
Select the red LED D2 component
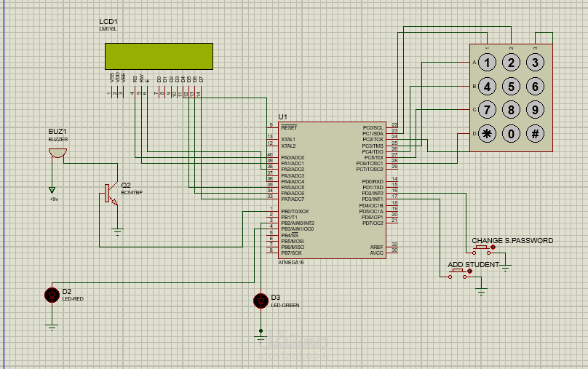(52, 295)
